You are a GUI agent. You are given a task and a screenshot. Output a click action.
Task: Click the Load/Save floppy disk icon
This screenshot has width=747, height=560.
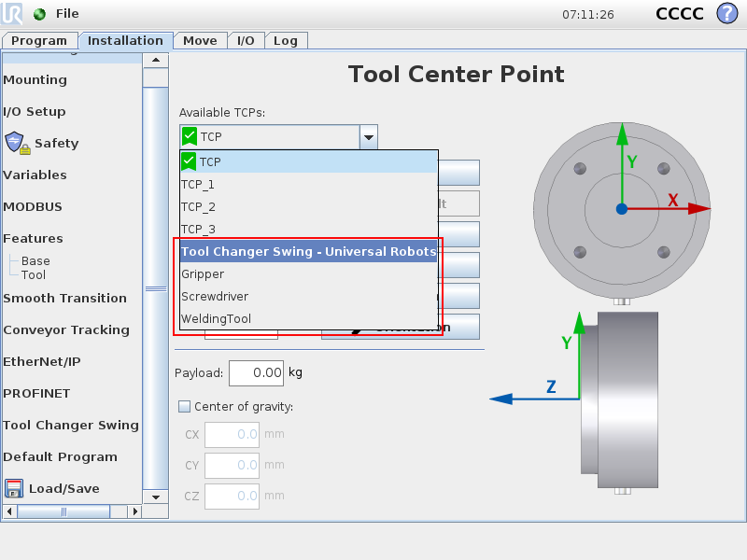[14, 488]
